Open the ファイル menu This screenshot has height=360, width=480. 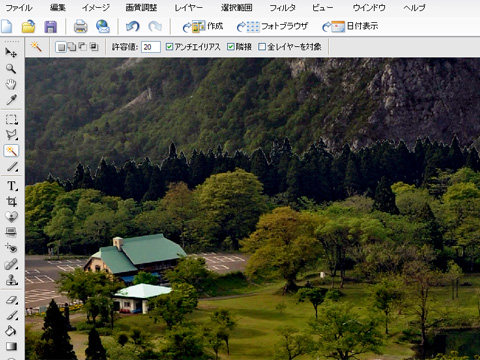[19, 8]
